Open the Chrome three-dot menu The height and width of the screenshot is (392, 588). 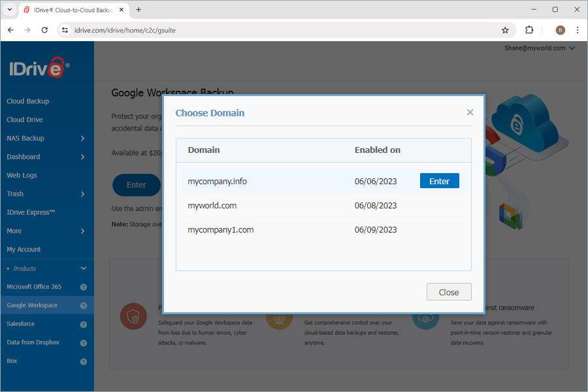[578, 30]
